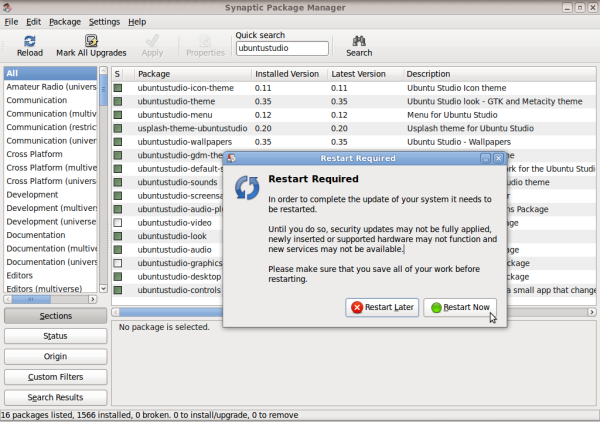Sort by Latest Version column header
Viewport: 600px width, 422px height.
(x=365, y=74)
